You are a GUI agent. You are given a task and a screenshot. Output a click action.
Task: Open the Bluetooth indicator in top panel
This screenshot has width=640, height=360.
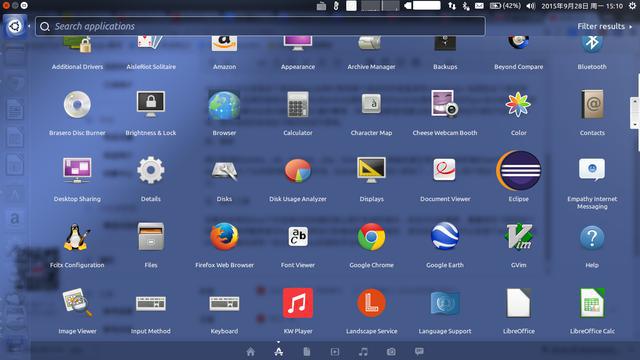[465, 6]
